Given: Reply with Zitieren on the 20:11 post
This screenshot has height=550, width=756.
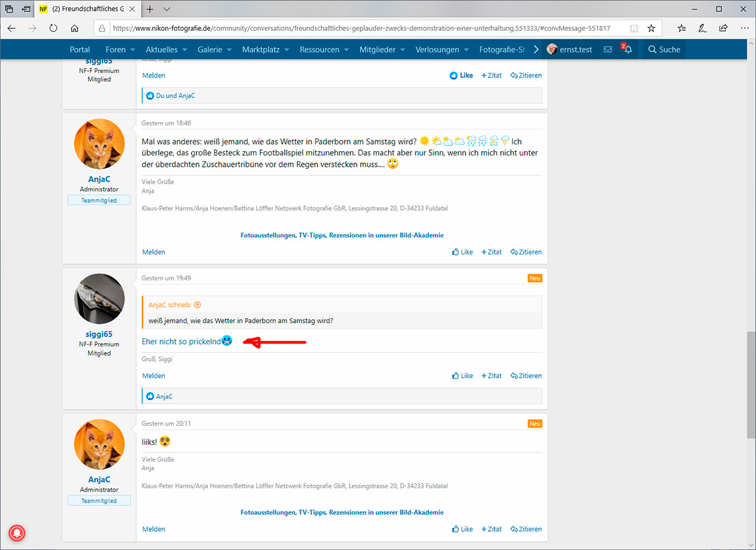Looking at the screenshot, I should pos(526,529).
